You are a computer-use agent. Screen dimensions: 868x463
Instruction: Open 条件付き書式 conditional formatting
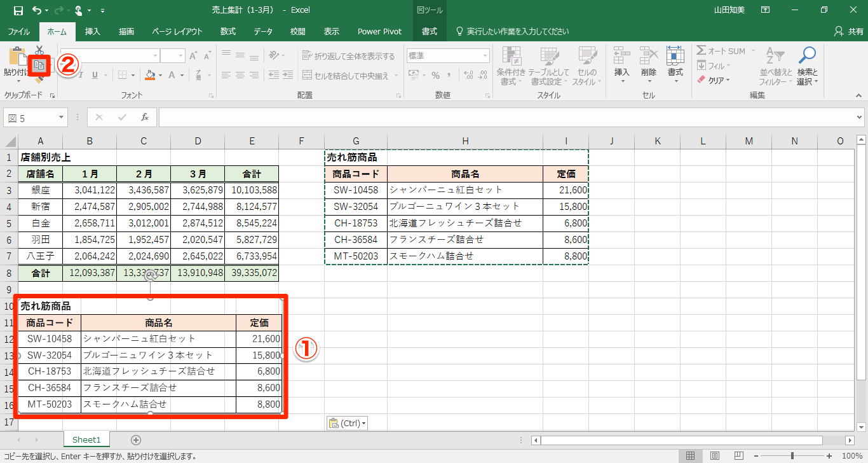tap(511, 66)
